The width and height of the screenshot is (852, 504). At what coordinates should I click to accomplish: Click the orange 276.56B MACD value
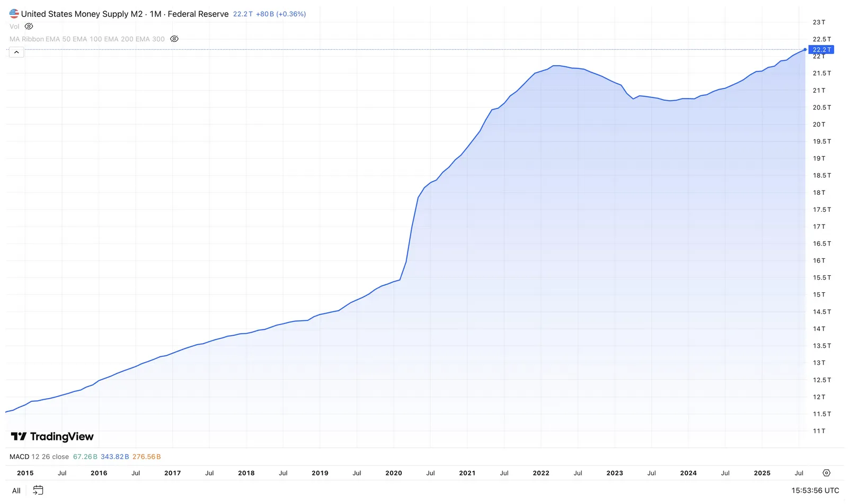coord(146,456)
